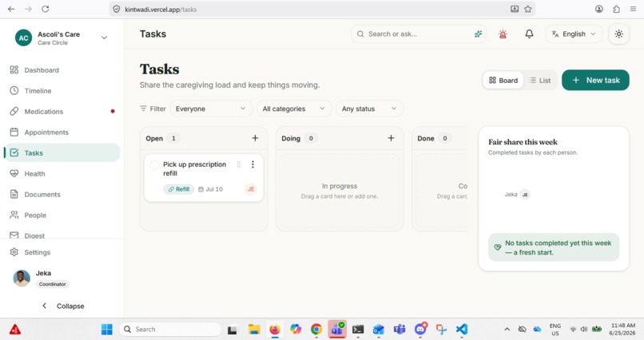Switch to List view
Screen dimensions: 644x340
click(540, 81)
